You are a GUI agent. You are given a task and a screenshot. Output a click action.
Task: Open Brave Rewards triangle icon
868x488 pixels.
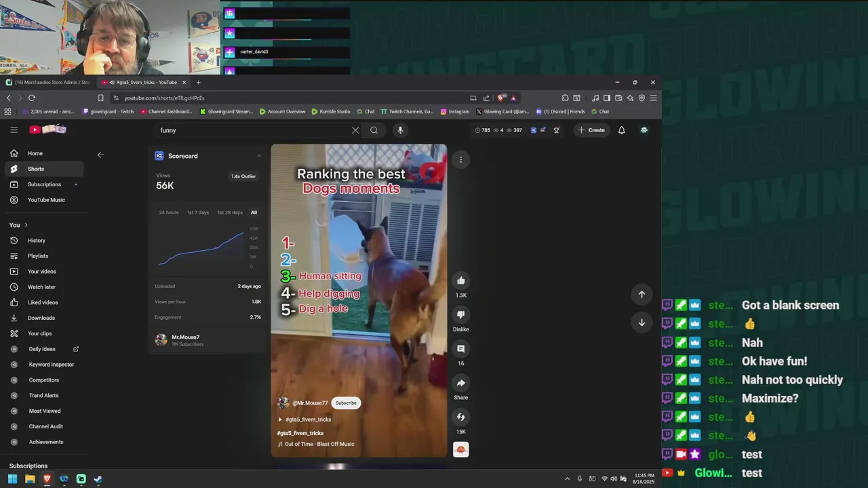(x=513, y=98)
